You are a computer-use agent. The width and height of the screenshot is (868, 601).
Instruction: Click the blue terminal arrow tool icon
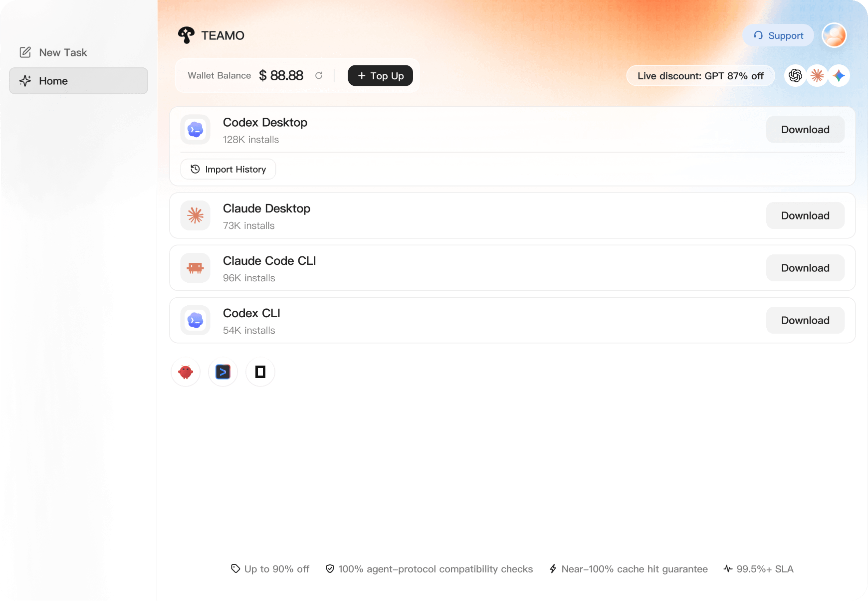pos(223,372)
